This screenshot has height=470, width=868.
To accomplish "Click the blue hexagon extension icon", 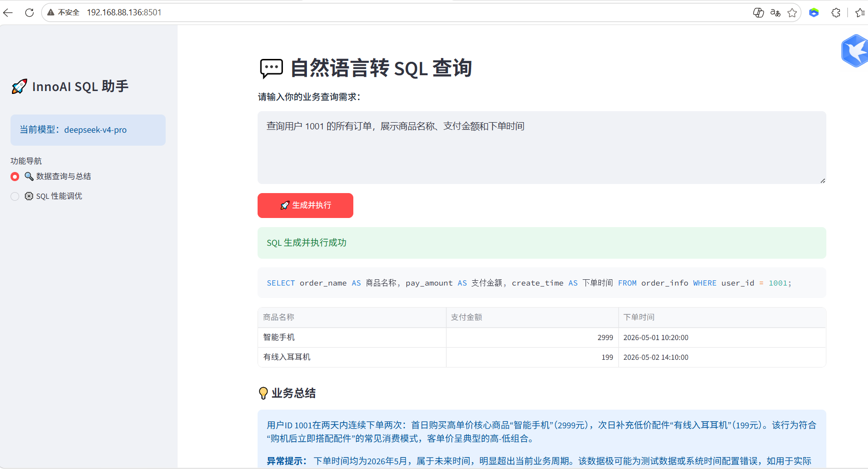I will 814,12.
